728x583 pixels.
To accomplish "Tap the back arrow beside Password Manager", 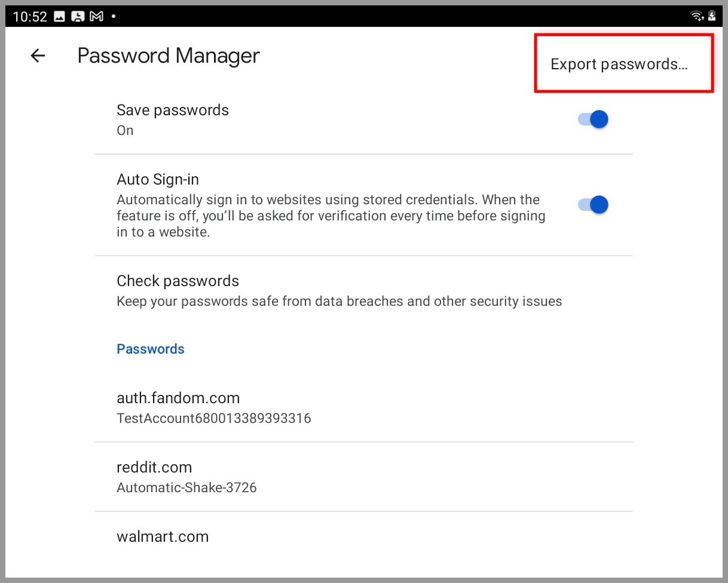I will tap(38, 56).
